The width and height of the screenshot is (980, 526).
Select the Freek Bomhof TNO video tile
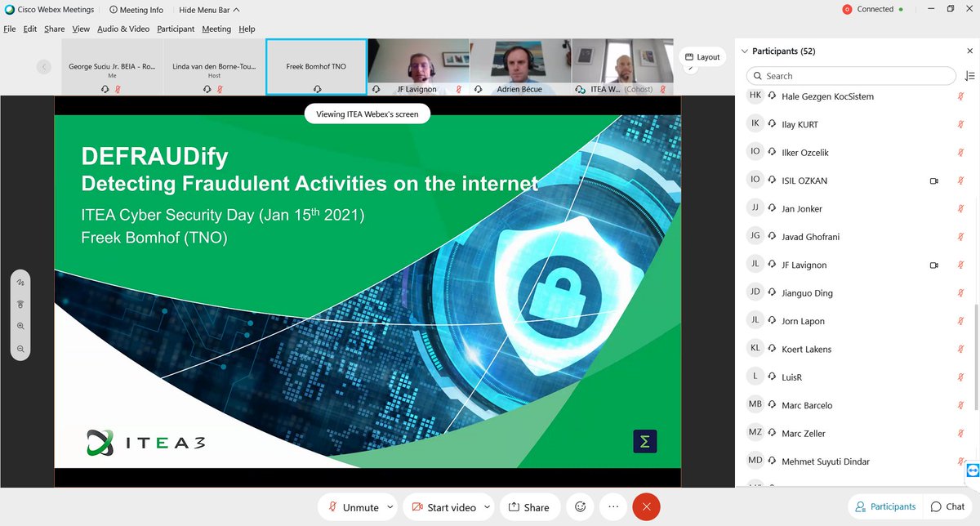[316, 67]
